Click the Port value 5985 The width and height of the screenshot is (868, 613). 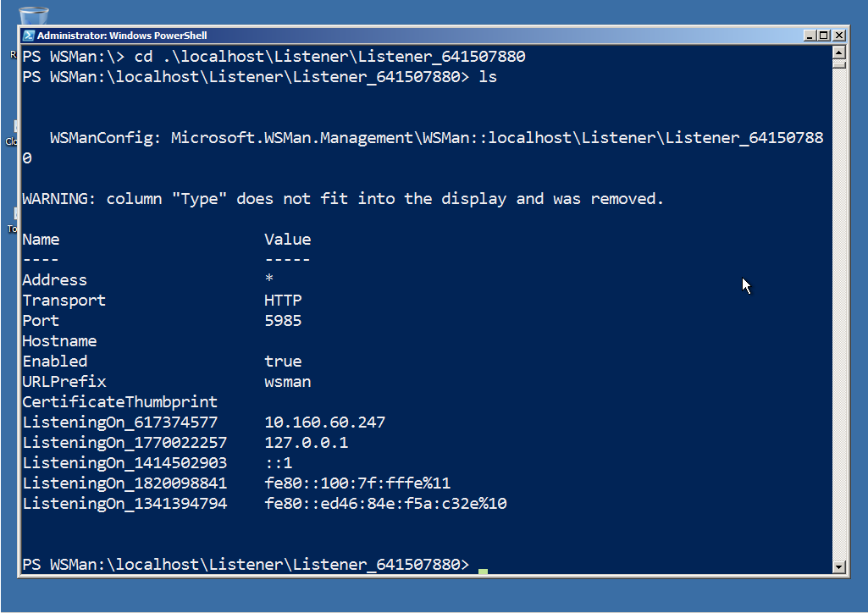pyautogui.click(x=283, y=321)
